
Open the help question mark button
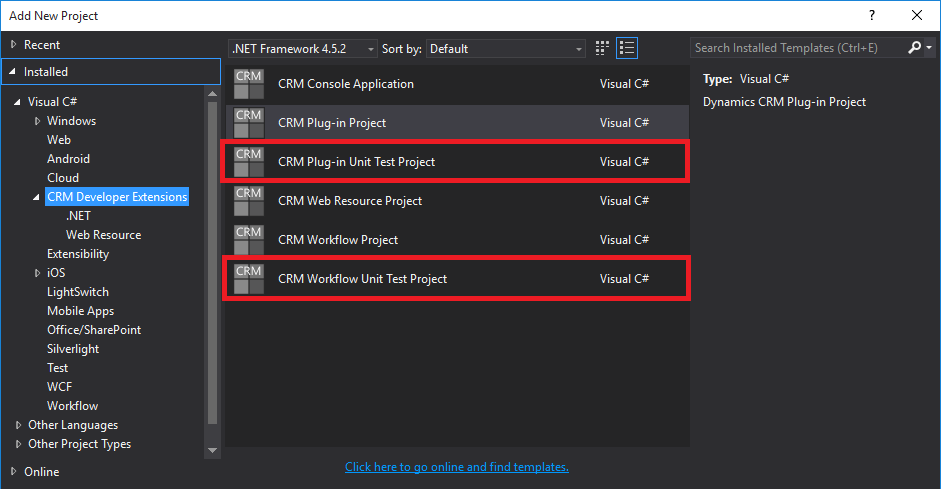(x=871, y=15)
